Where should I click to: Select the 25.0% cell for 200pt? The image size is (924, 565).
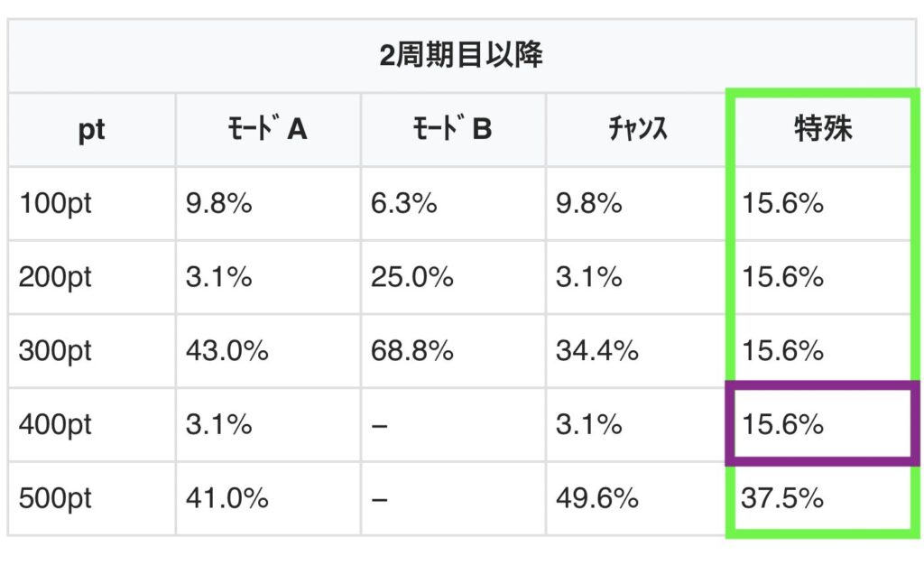[411, 277]
